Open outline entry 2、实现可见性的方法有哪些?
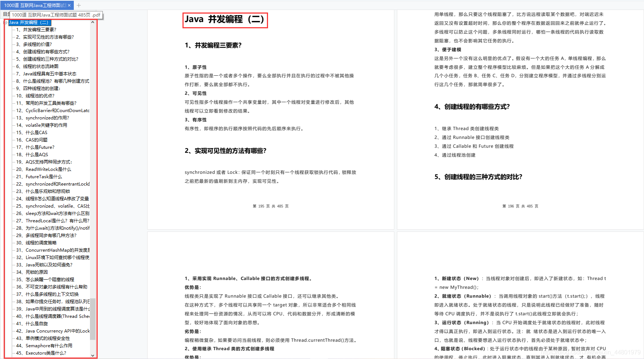644x359 pixels. pos(45,37)
